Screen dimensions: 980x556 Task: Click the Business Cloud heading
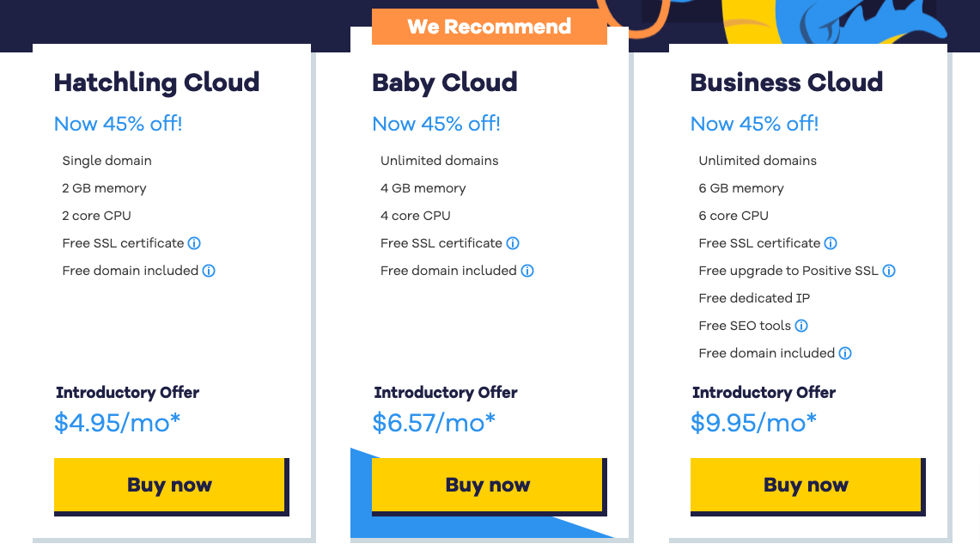(786, 82)
